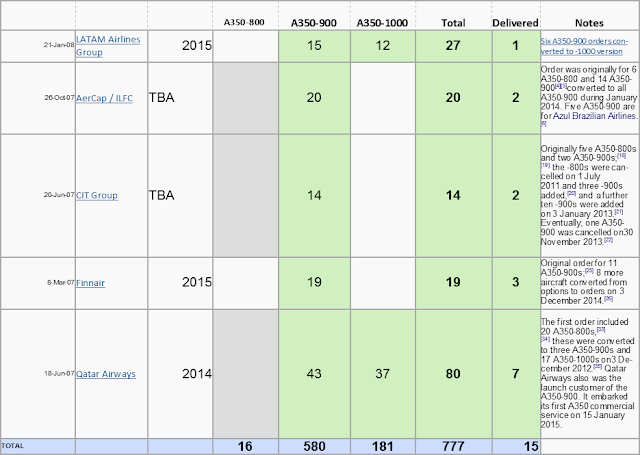Open the AerCap / ILFC link

(104, 98)
